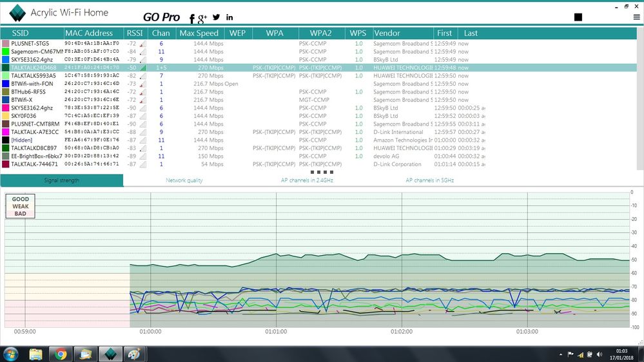The width and height of the screenshot is (644, 362).
Task: Select EE-BrightBox-r6bkx7 network name
Action: [37, 156]
